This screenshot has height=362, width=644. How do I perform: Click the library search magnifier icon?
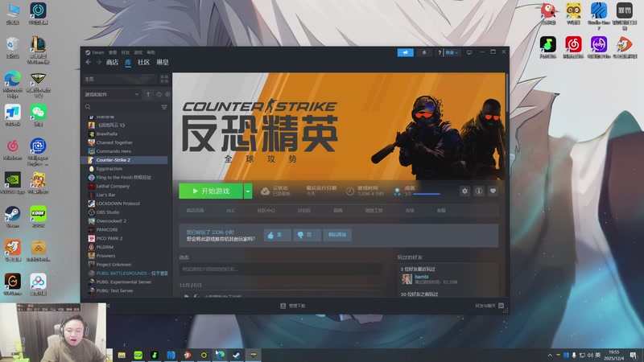point(88,107)
